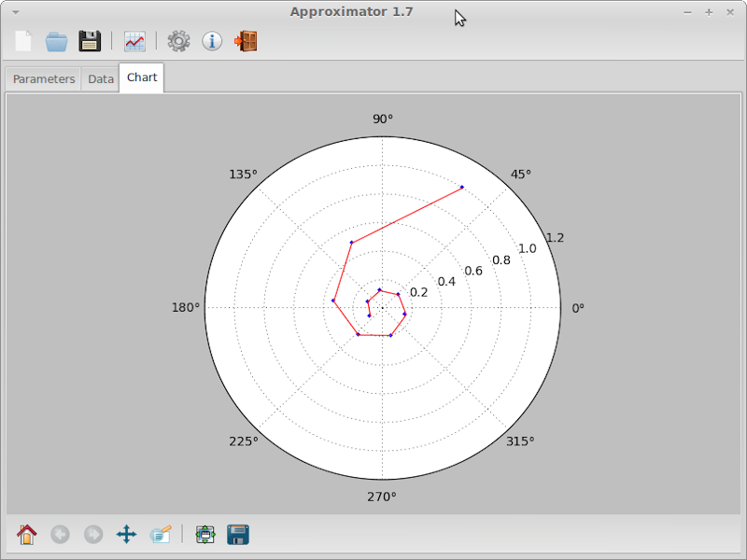Click the outermost data point on polar chart

(462, 189)
